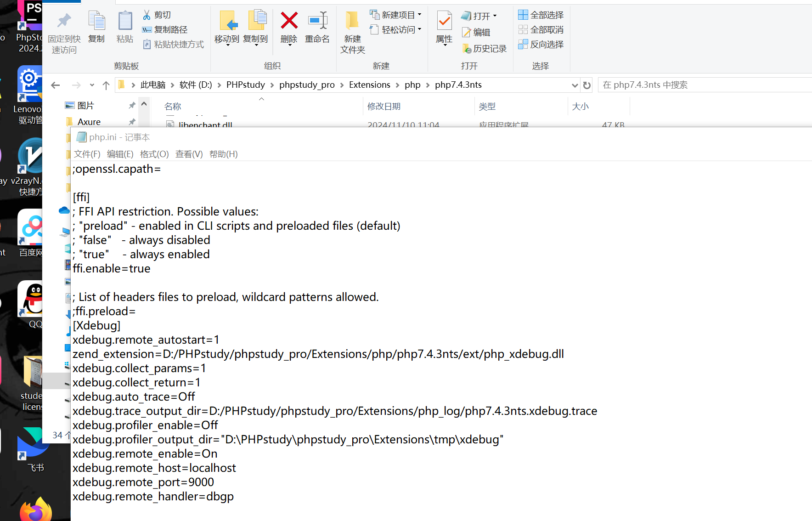Expand the New item dropdown

(420, 15)
